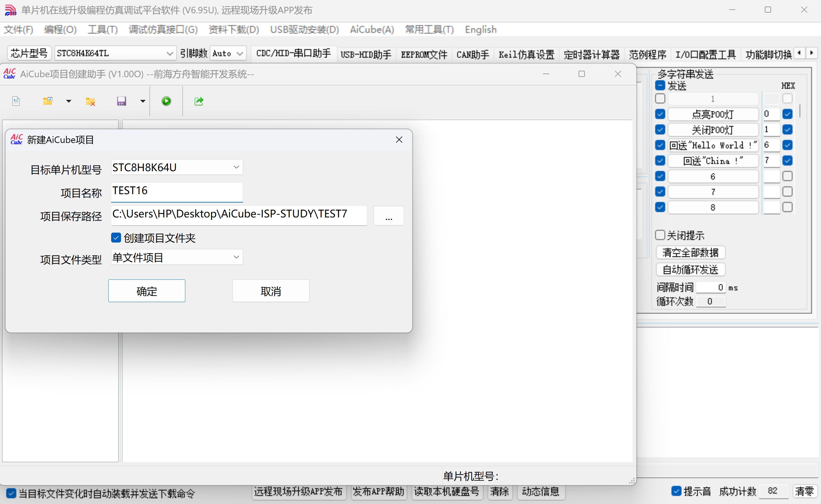Click the 清除 button

499,491
